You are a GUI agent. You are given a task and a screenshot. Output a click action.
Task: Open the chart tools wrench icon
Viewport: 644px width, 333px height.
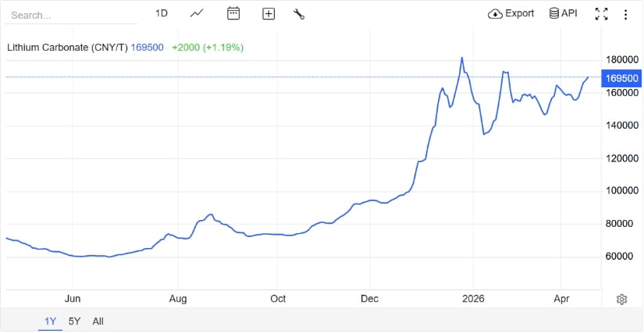[299, 13]
